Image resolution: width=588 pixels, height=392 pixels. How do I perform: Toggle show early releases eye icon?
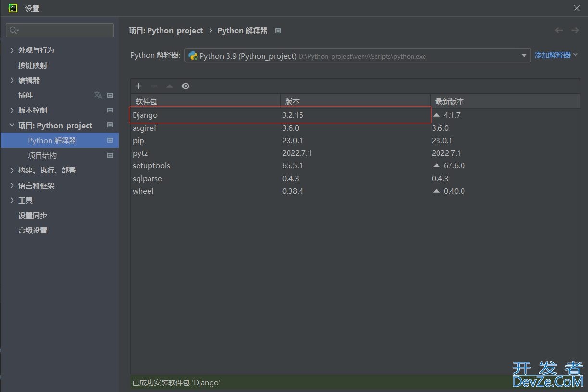click(186, 86)
